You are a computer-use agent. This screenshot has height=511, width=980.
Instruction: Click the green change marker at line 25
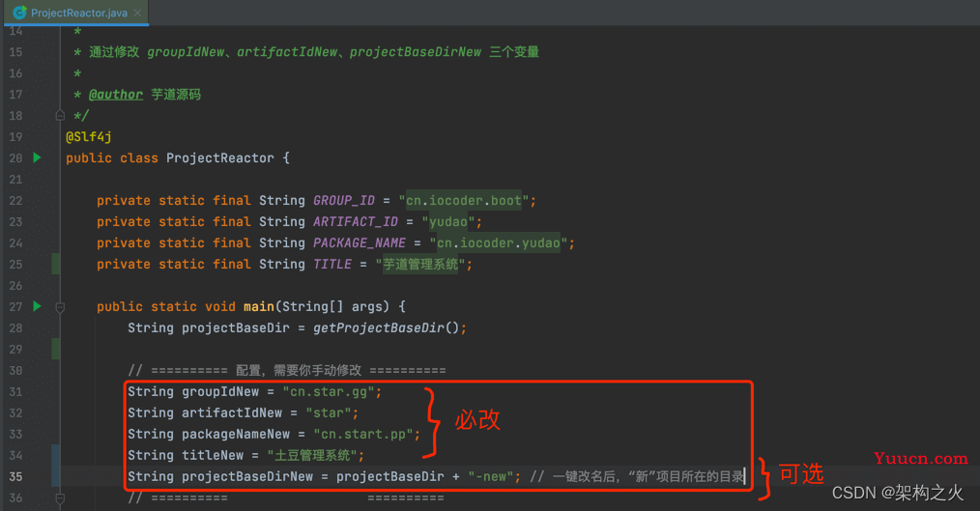coord(56,265)
